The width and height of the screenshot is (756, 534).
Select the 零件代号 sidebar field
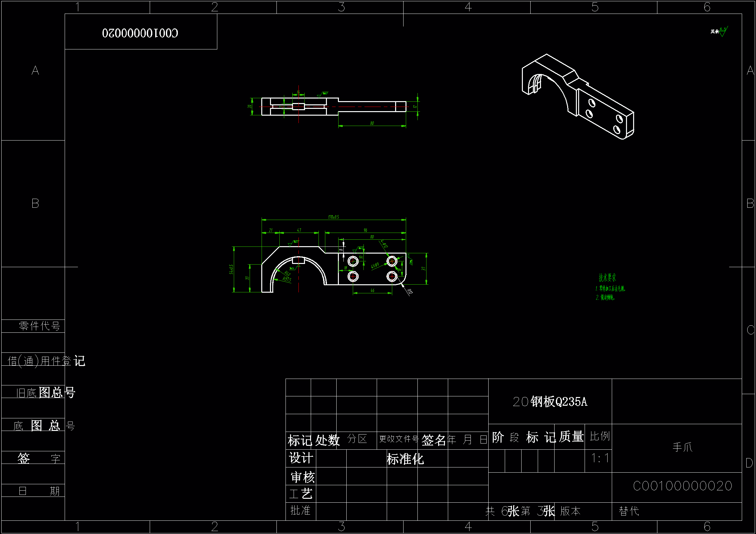(39, 326)
